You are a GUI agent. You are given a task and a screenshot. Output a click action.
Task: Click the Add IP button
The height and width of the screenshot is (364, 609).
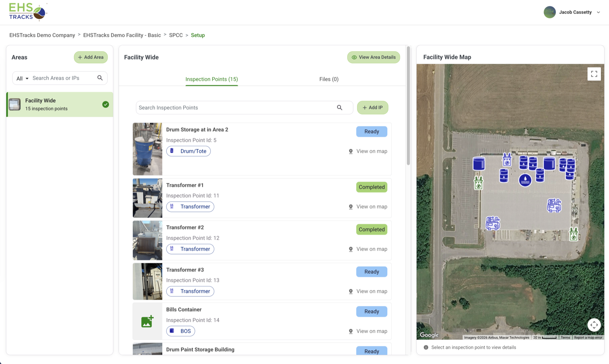click(x=373, y=107)
